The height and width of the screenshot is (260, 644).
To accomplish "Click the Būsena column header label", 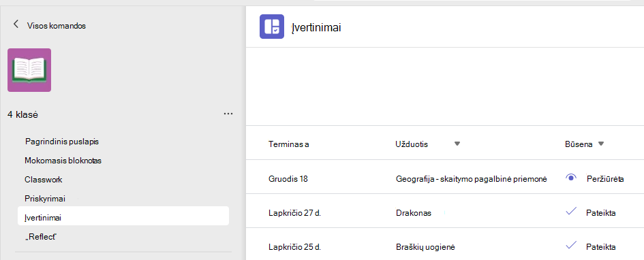I will 579,144.
